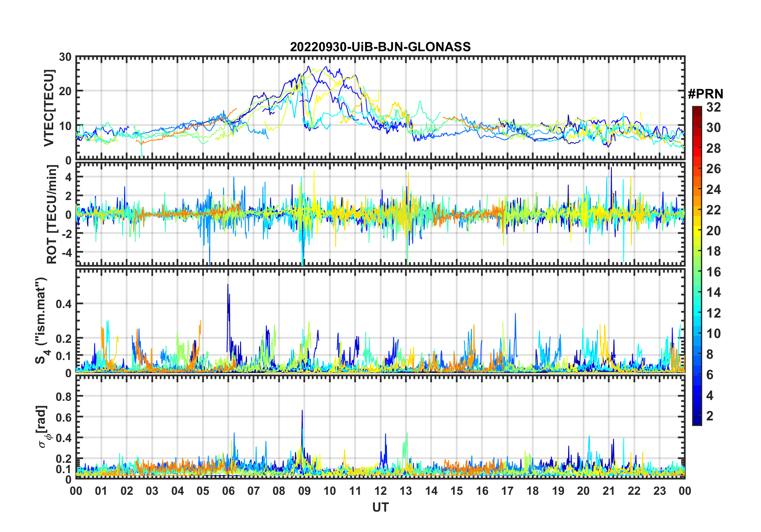Click the 30 tick label on the VTEC axis

[65, 57]
